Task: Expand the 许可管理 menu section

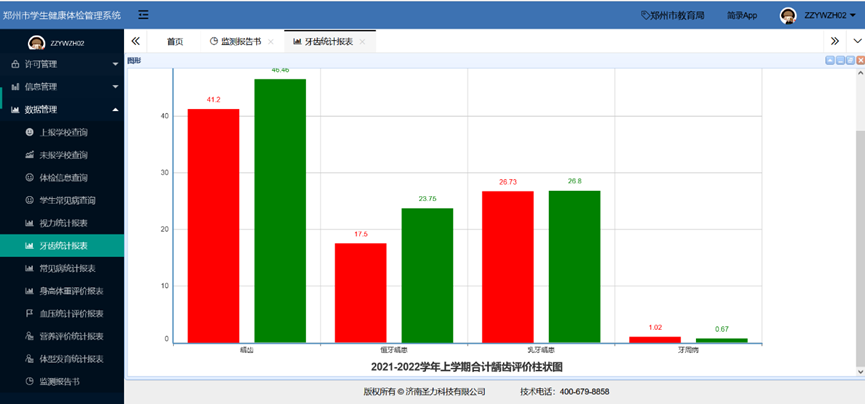Action: pos(60,64)
